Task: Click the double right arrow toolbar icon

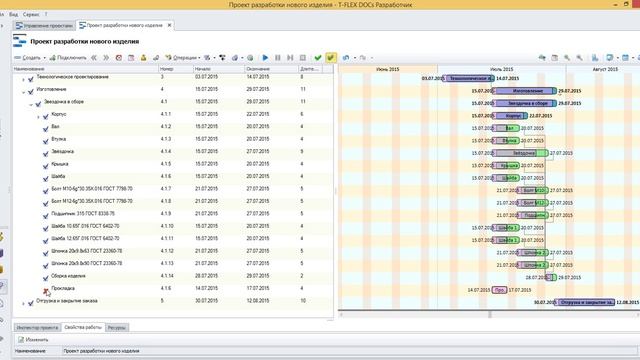Action: tap(106, 58)
